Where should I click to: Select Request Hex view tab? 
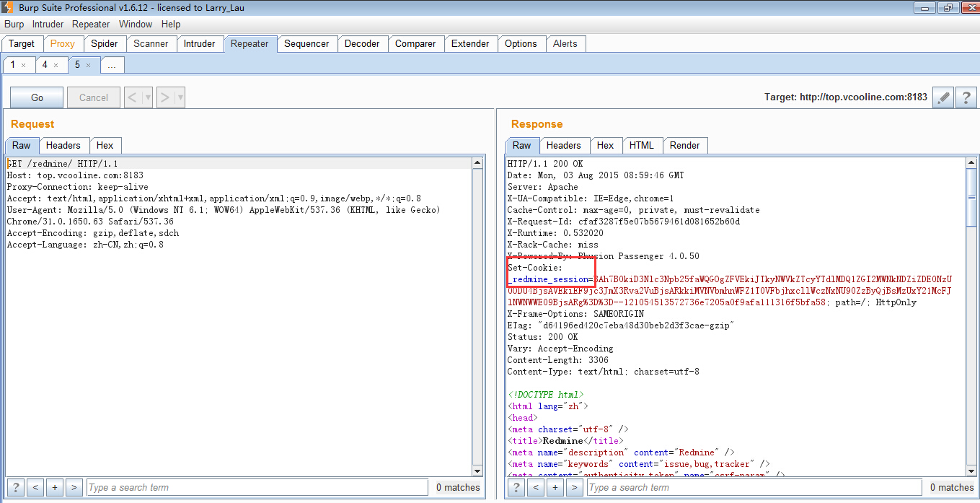click(105, 145)
